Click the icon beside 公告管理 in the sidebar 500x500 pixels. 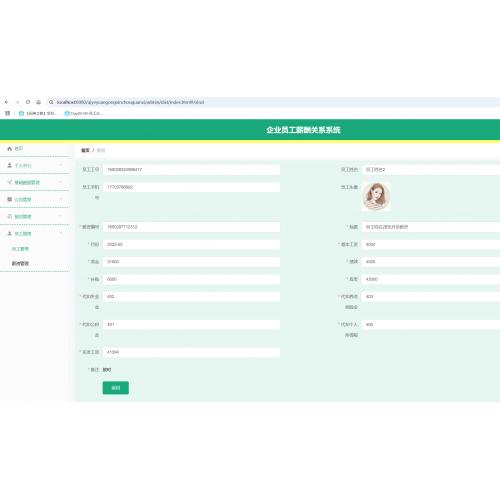click(9, 199)
